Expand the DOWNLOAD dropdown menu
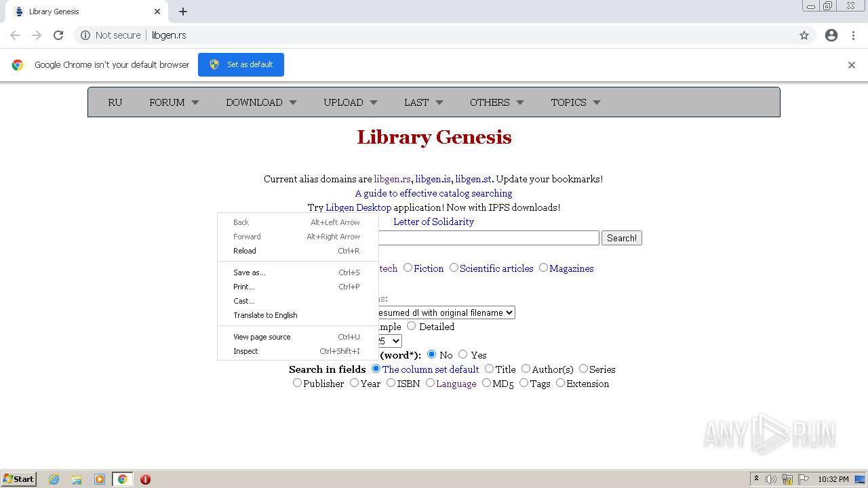868x488 pixels. click(x=261, y=102)
